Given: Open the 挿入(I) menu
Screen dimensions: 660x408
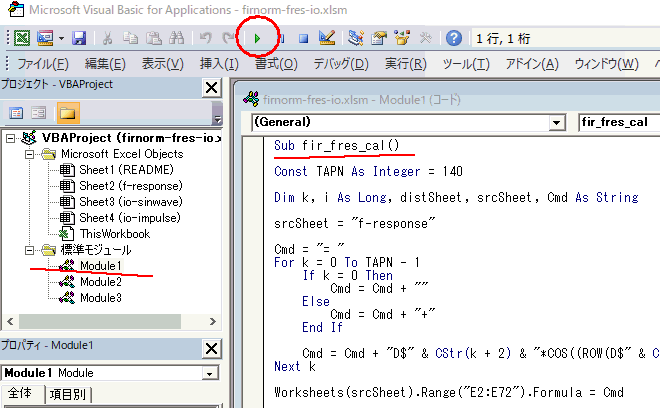Looking at the screenshot, I should click(x=219, y=64).
